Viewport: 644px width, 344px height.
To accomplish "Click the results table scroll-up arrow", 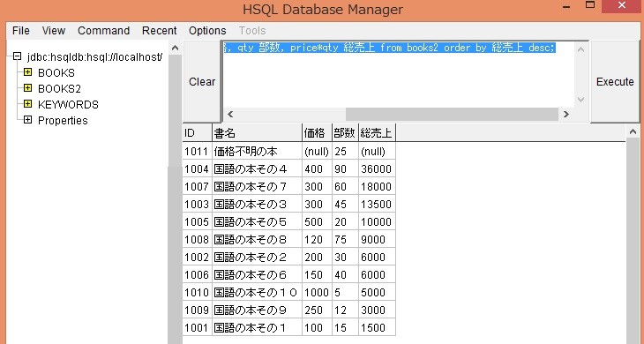I will (x=633, y=131).
